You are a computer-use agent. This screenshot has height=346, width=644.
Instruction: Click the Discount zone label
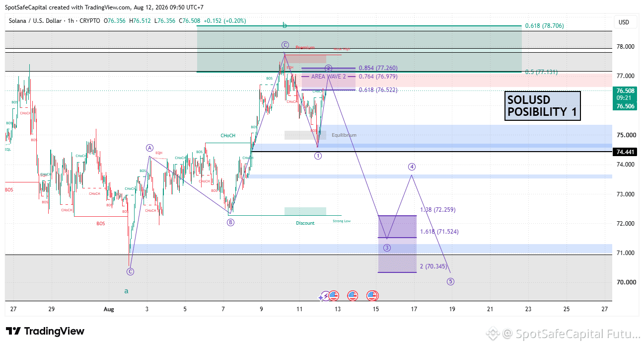point(305,223)
